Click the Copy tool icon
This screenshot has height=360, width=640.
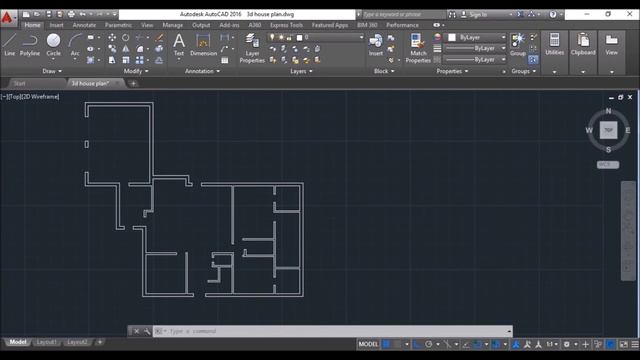(112, 49)
